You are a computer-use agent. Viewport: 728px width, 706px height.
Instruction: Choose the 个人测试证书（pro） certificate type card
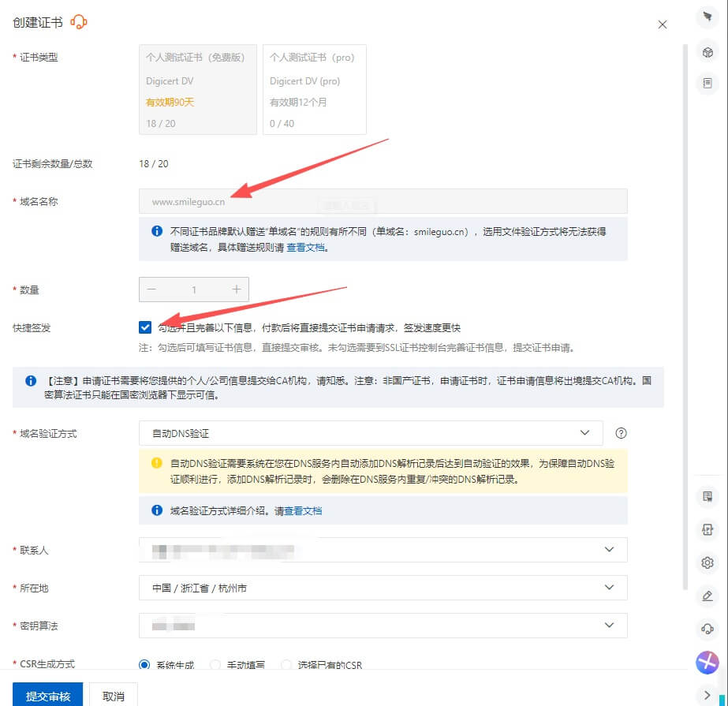pyautogui.click(x=314, y=89)
